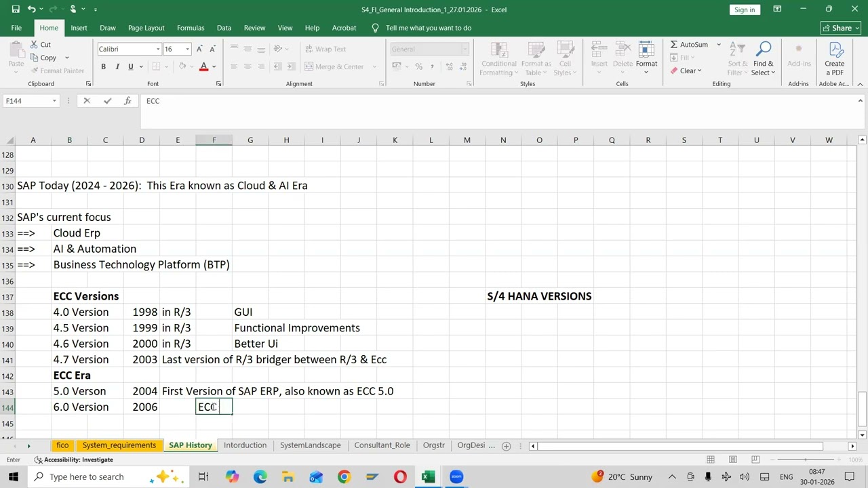
Task: Open Font Color dropdown arrow
Action: point(214,66)
